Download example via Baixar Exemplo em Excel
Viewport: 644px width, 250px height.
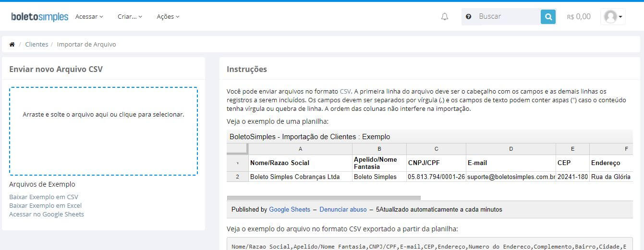pos(46,205)
